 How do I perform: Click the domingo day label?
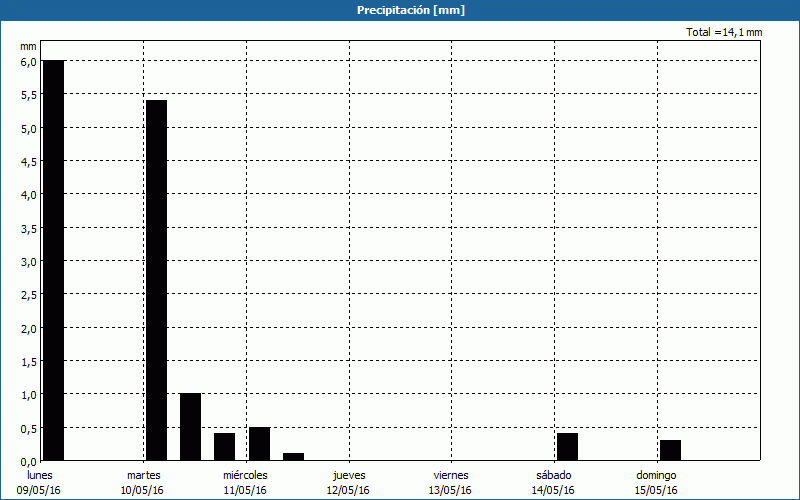pyautogui.click(x=656, y=475)
